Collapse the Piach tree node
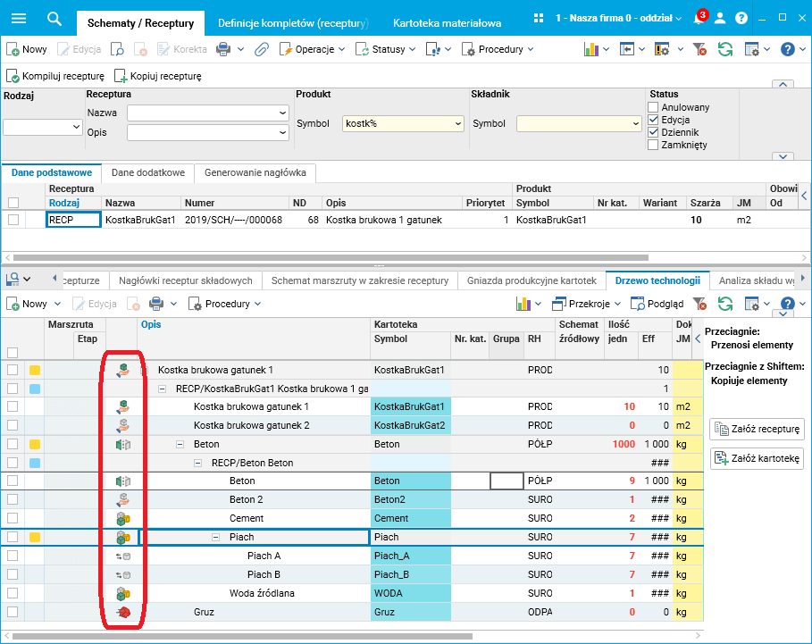 [216, 538]
